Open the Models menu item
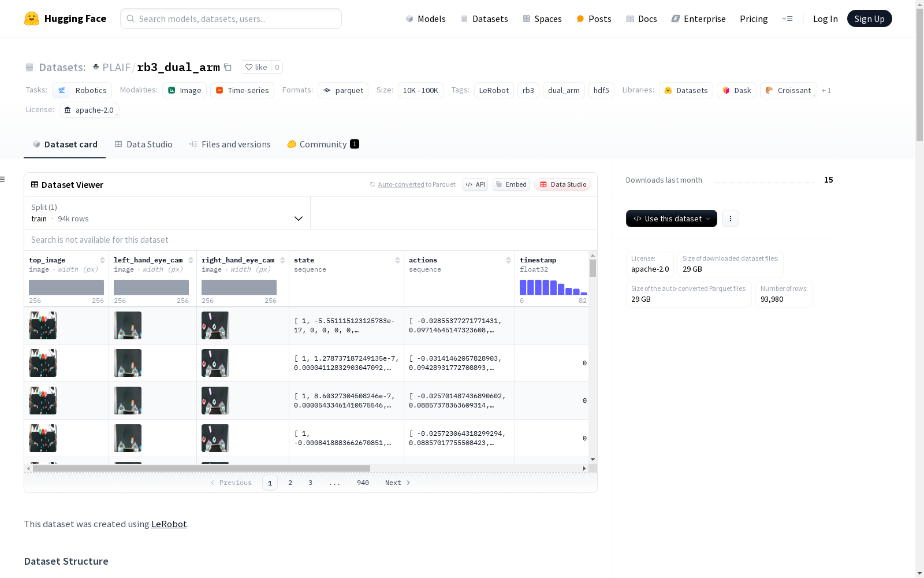This screenshot has height=578, width=924. click(x=426, y=18)
